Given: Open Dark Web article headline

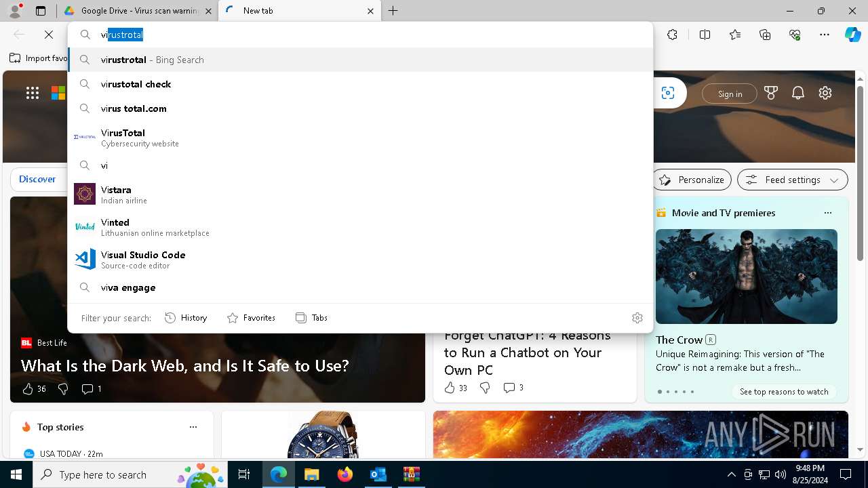Looking at the screenshot, I should coord(184,365).
